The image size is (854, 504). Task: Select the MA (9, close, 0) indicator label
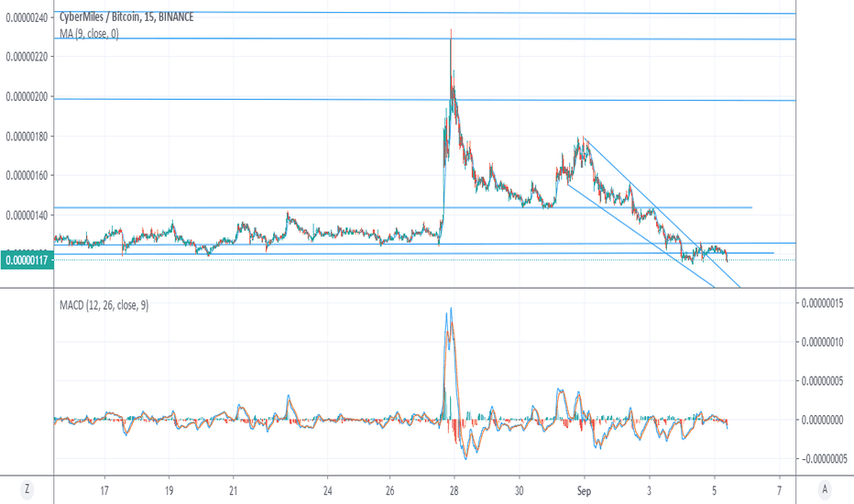[89, 34]
